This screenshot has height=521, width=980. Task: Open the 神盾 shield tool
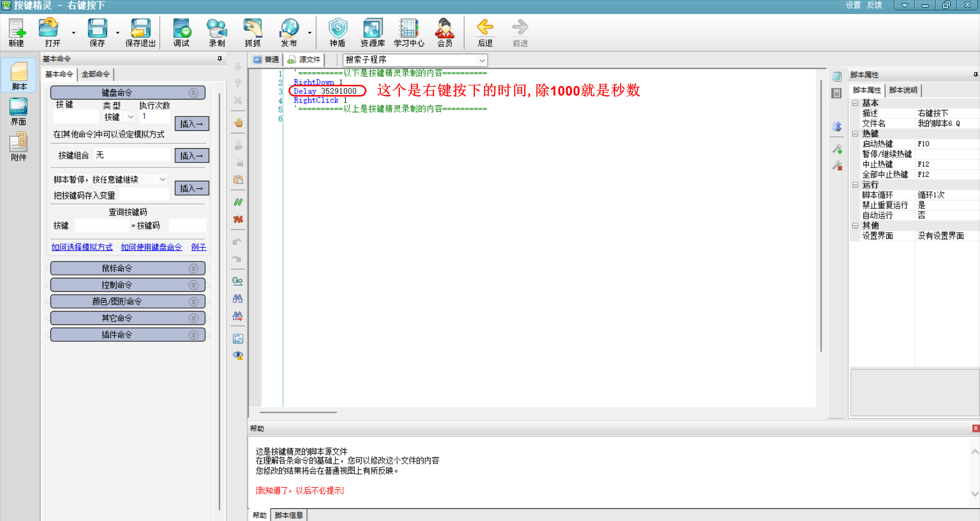coord(337,33)
